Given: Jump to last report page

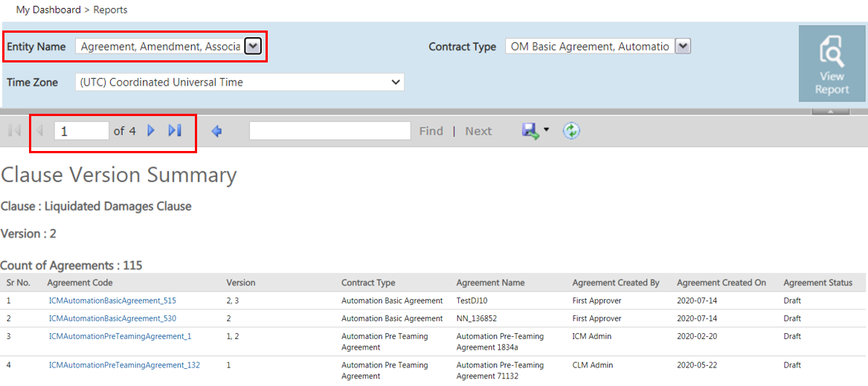Looking at the screenshot, I should [175, 131].
